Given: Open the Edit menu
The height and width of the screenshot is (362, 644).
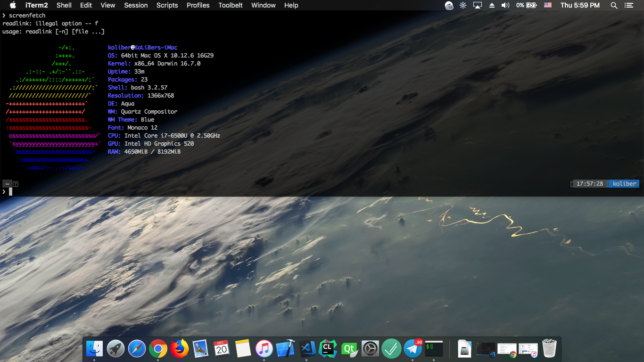Looking at the screenshot, I should click(86, 5).
